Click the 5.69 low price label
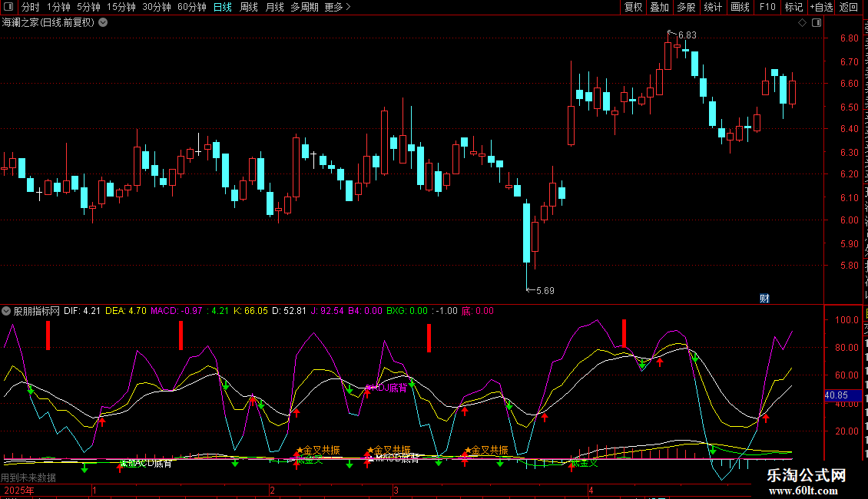 point(545,291)
